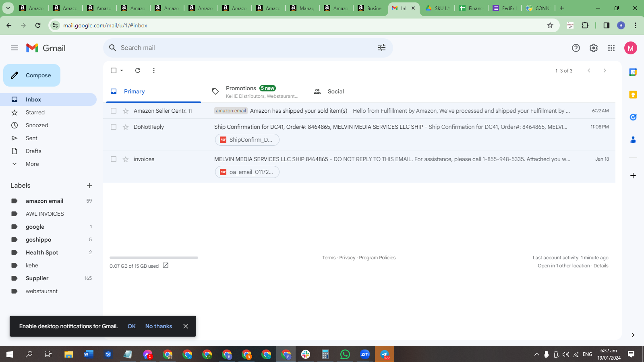Click the Search mail field

point(248,48)
